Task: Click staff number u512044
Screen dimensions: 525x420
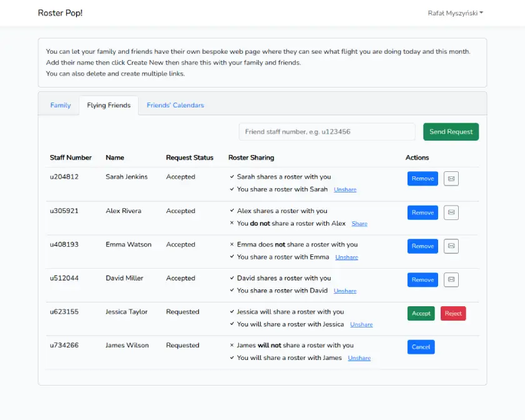Action: (64, 278)
